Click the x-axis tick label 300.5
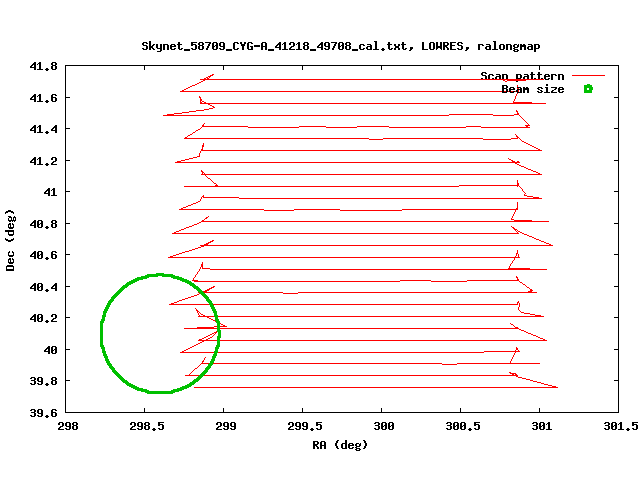Image resolution: width=640 pixels, height=480 pixels. [x=463, y=426]
